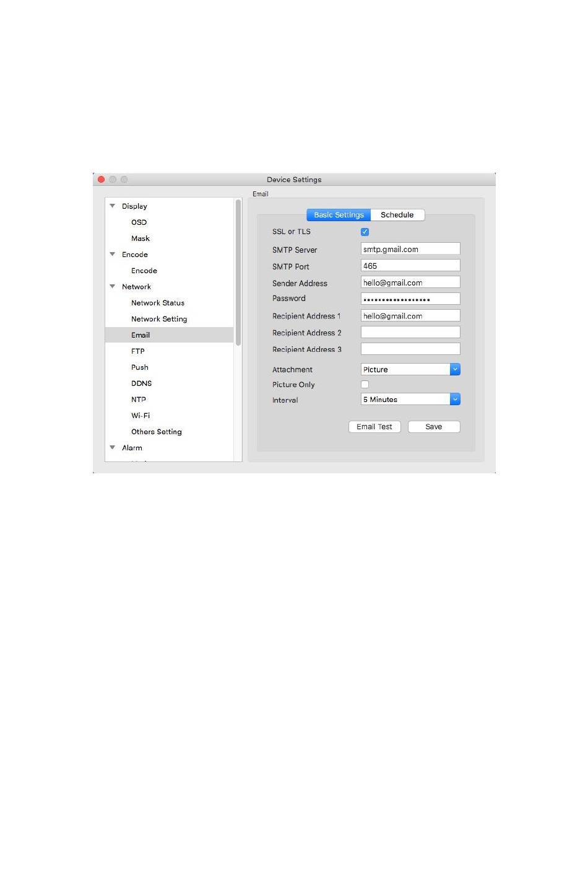Viewport: 588px width, 879px height.
Task: Select the Encode sub-item under Encode
Action: pos(144,271)
